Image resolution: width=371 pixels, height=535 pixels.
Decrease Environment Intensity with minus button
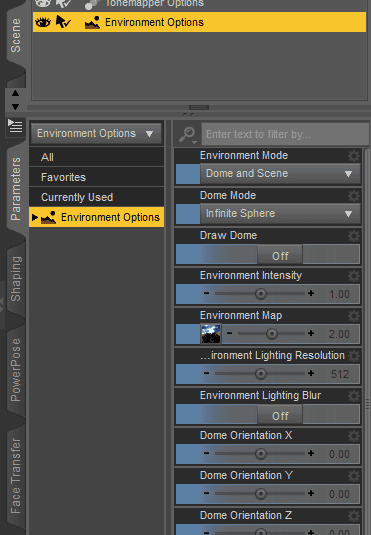coord(206,293)
